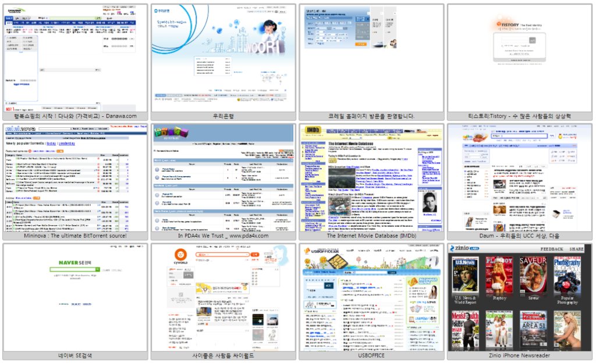Click FEEDBACK in the Zinio preview
Viewport: 596px width, 364px height.
pyautogui.click(x=552, y=249)
